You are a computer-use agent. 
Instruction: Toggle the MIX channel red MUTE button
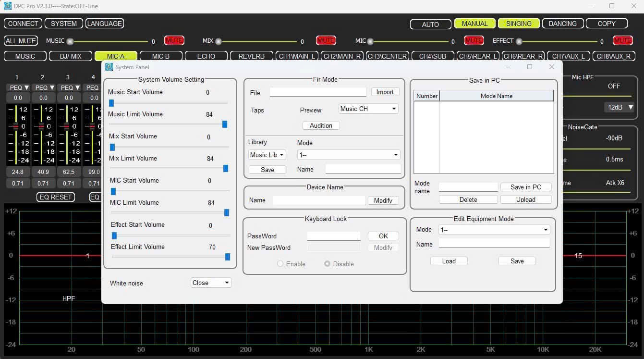click(326, 41)
